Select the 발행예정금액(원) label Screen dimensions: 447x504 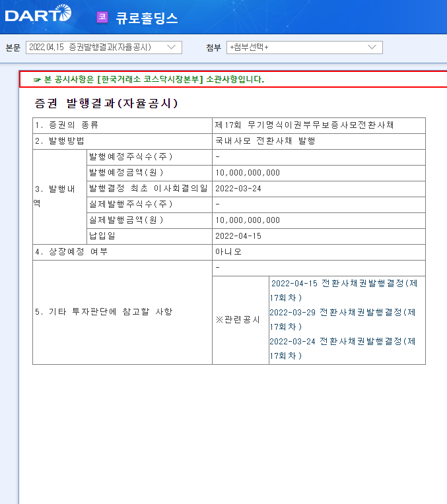(126, 173)
